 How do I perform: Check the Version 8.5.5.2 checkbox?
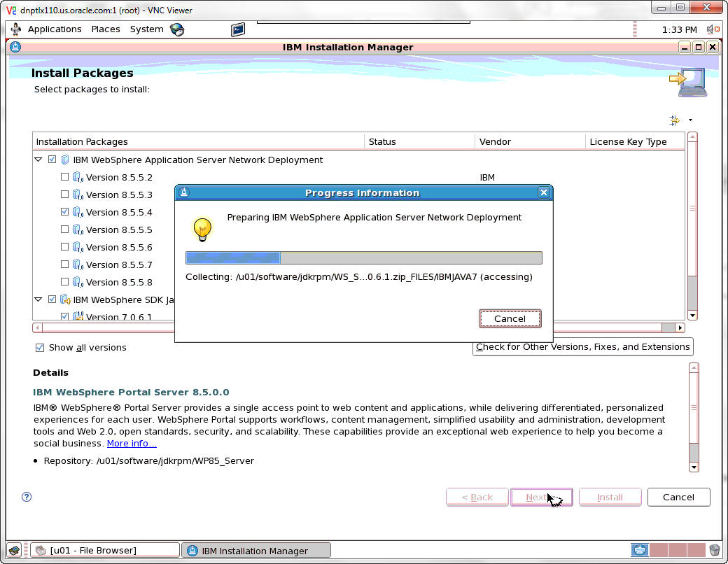click(64, 177)
